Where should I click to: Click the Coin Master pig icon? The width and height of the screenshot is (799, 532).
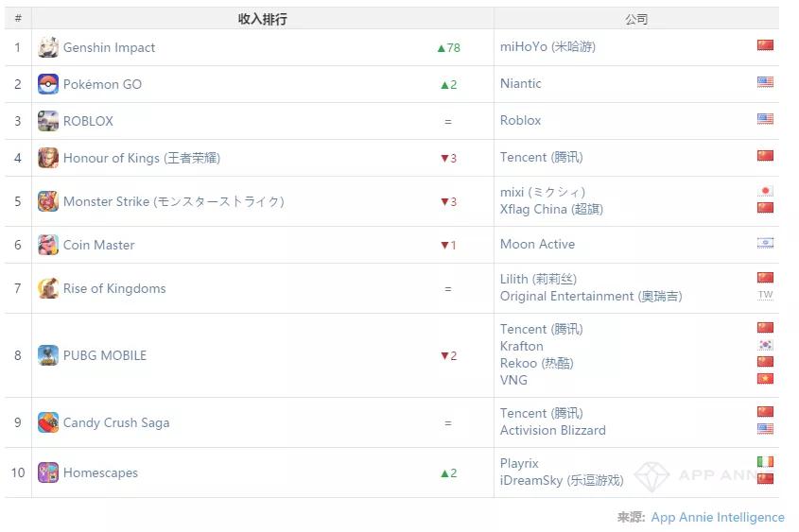pos(48,245)
